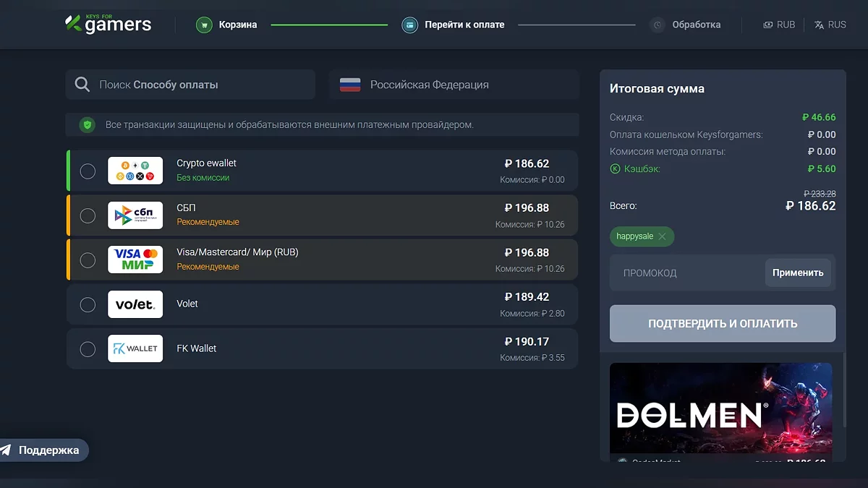868x488 pixels.
Task: Click the Volet logo
Action: click(135, 304)
